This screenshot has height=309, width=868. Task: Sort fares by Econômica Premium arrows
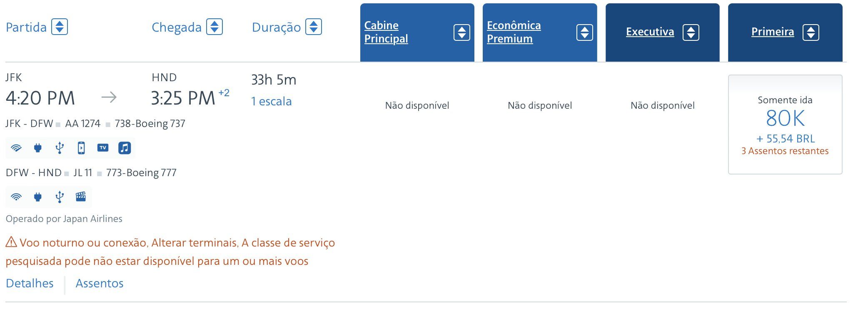tap(585, 32)
